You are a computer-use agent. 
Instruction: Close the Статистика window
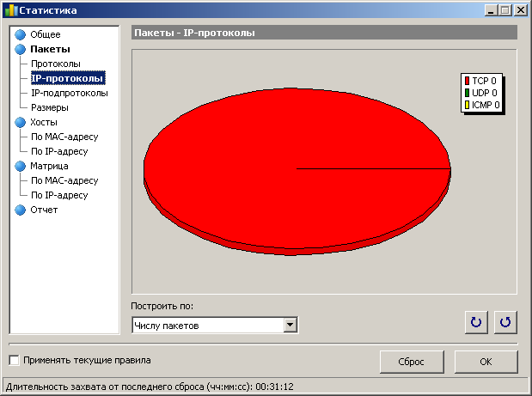point(521,10)
